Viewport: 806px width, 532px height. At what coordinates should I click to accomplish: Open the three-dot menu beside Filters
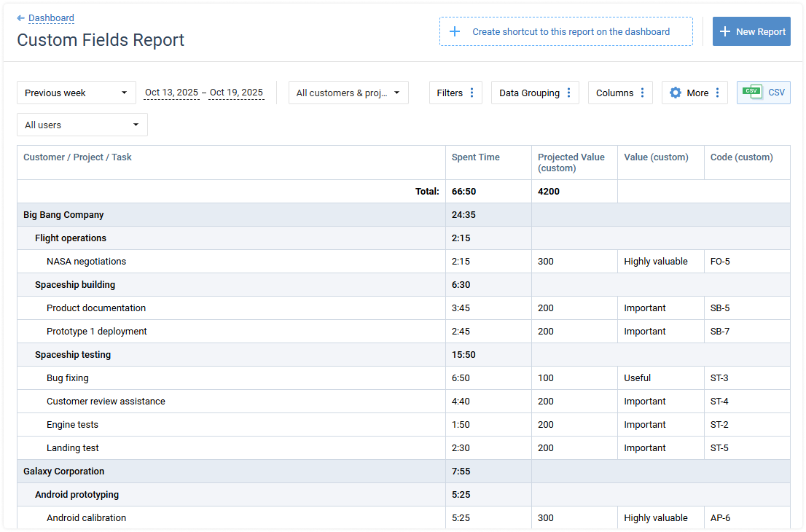click(x=471, y=93)
